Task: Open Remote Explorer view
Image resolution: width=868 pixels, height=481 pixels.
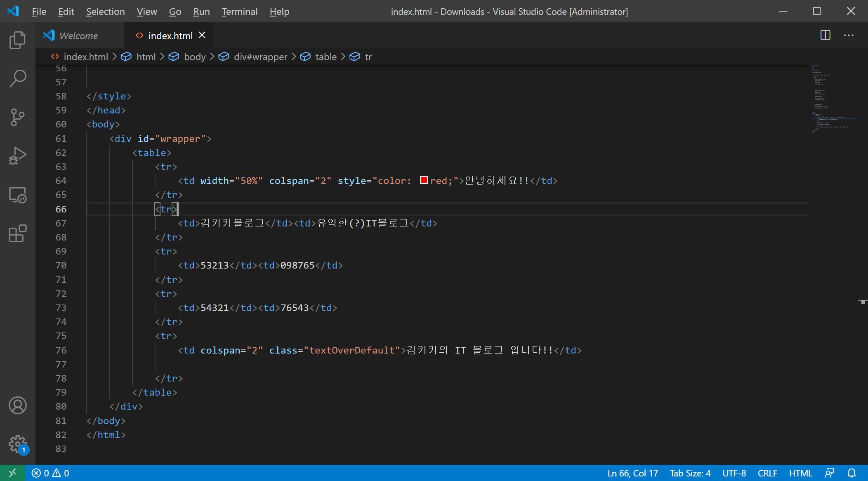Action: [17, 195]
